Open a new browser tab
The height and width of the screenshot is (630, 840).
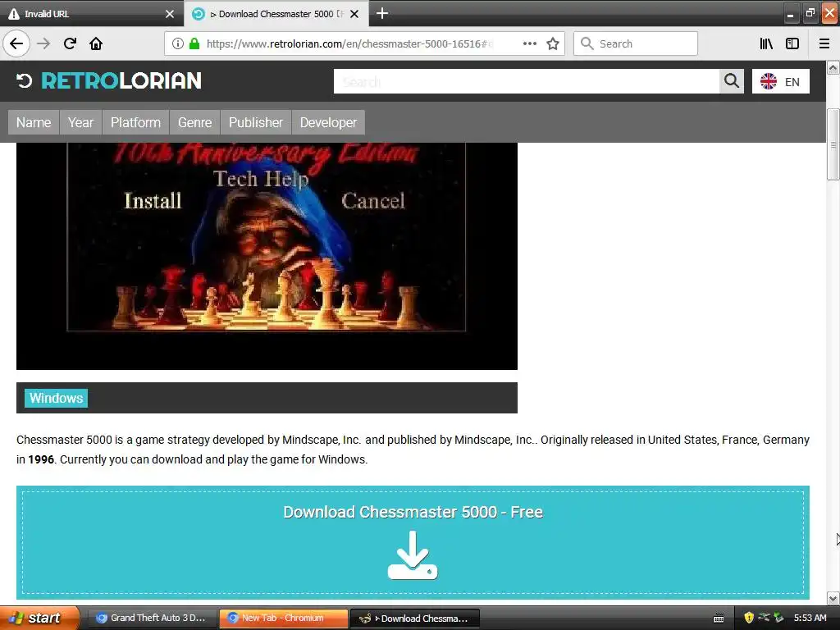point(382,13)
